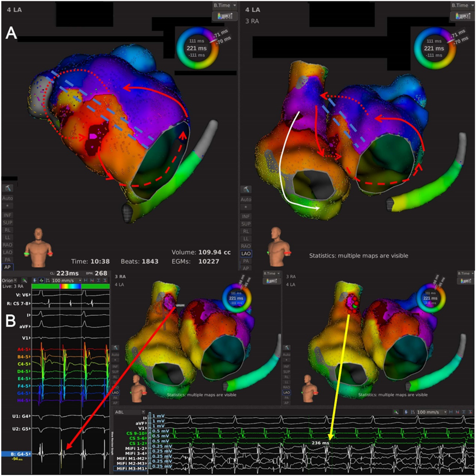The image size is (476, 476).
Task: Click green add-annotation cursor icon beside Orion
Action: click(x=24, y=280)
